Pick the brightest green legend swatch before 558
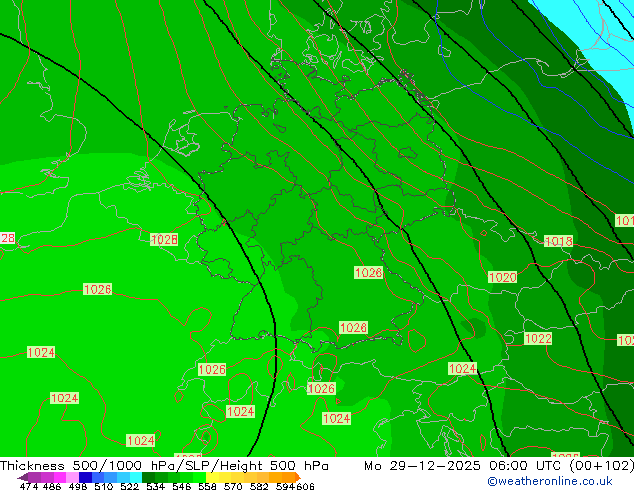This screenshot has width=634, height=490. coord(199,477)
